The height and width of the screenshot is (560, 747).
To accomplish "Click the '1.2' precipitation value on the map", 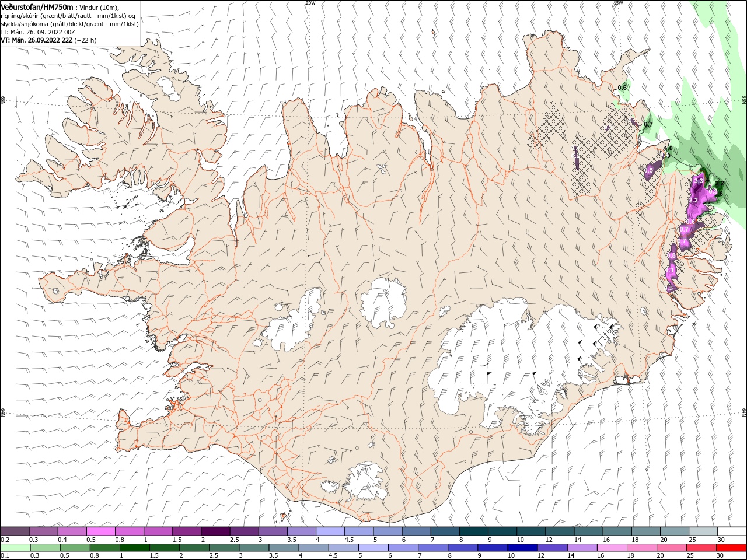I will 693,201.
